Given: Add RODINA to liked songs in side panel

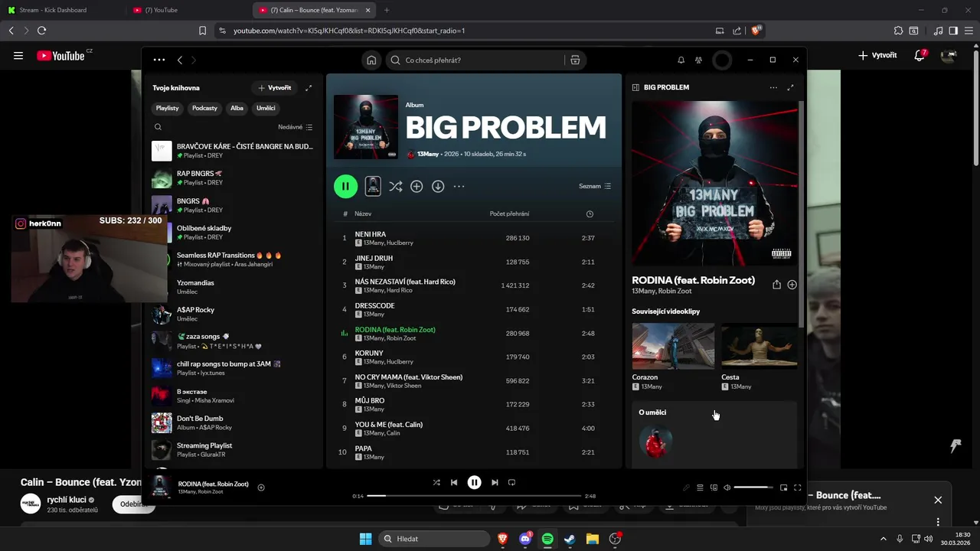Looking at the screenshot, I should 792,285.
